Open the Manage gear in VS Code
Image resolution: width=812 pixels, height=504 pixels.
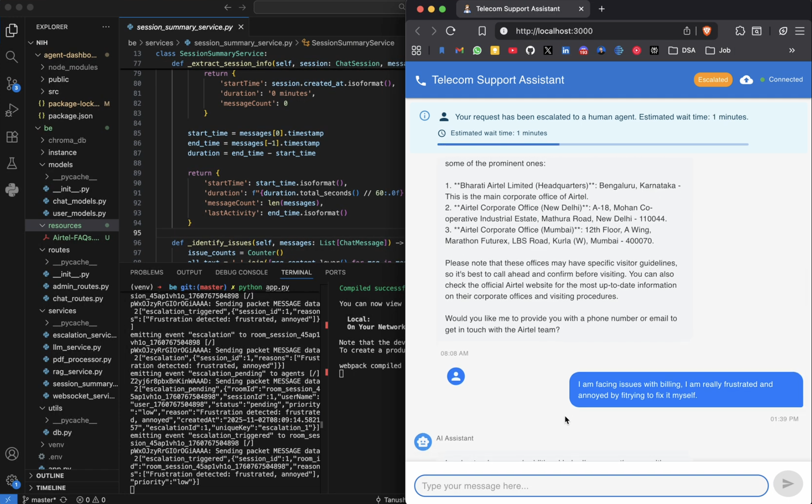tap(12, 481)
